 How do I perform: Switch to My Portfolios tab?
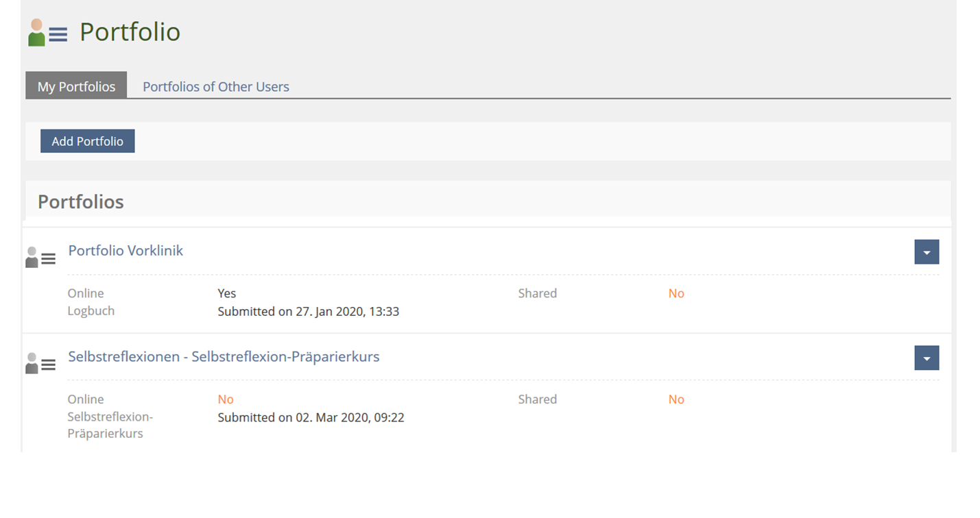pos(76,86)
